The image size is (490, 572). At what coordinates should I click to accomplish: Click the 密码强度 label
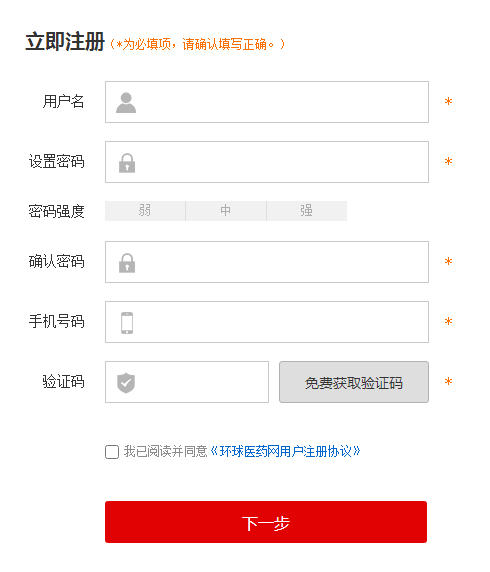point(57,212)
